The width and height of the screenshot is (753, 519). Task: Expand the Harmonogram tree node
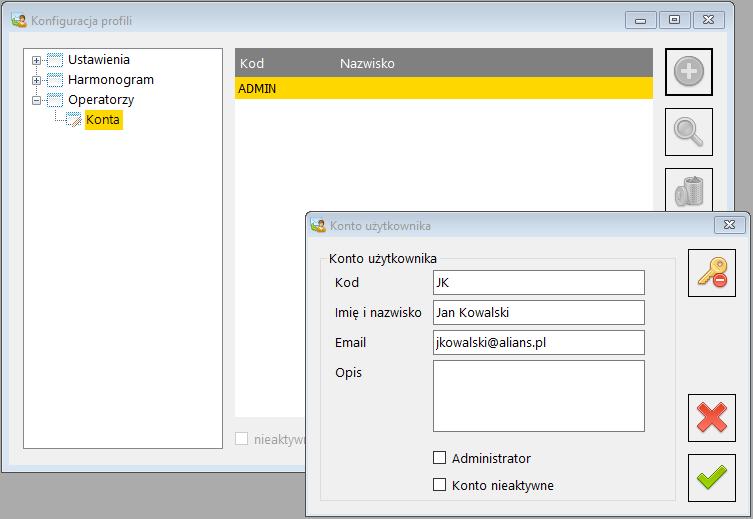(x=36, y=80)
